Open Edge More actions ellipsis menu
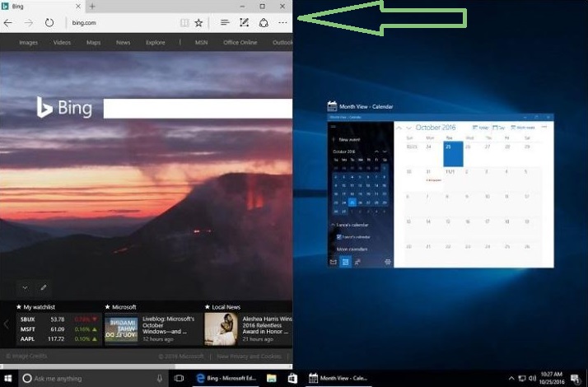Image resolution: width=588 pixels, height=387 pixels. click(x=282, y=23)
